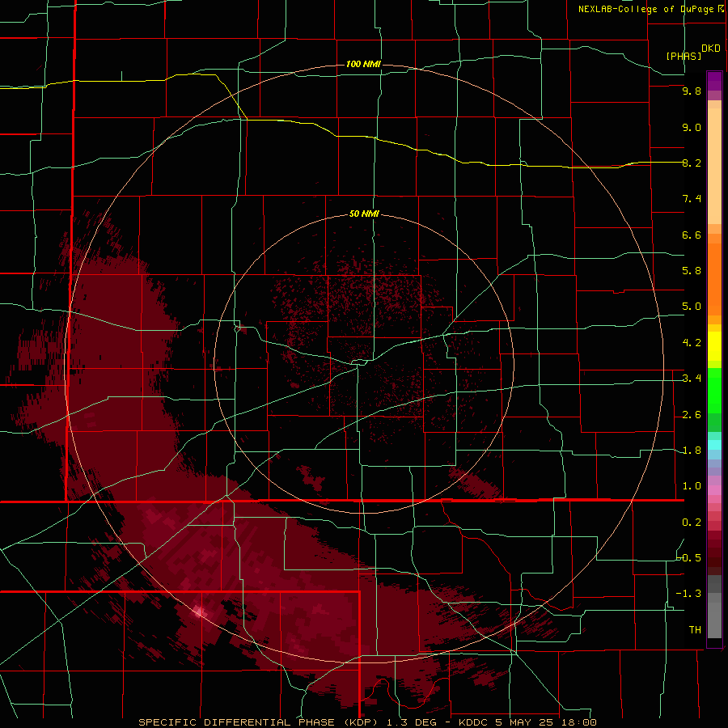
Task: Click the -0.5 value on color scale
Action: (x=689, y=558)
